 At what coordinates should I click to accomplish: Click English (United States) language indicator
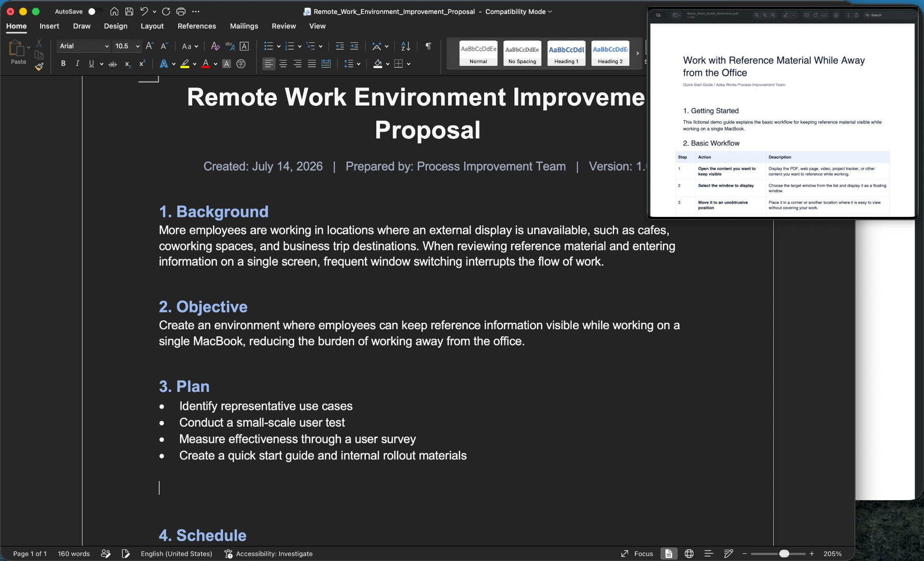click(176, 553)
